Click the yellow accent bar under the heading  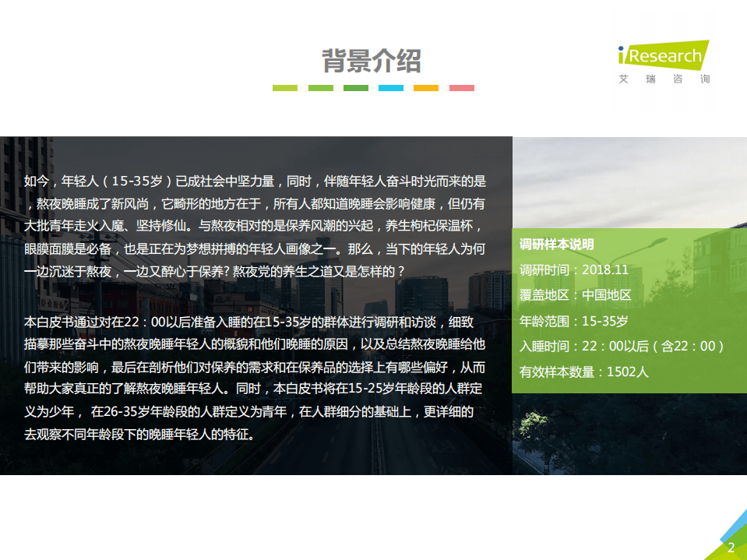[x=426, y=89]
